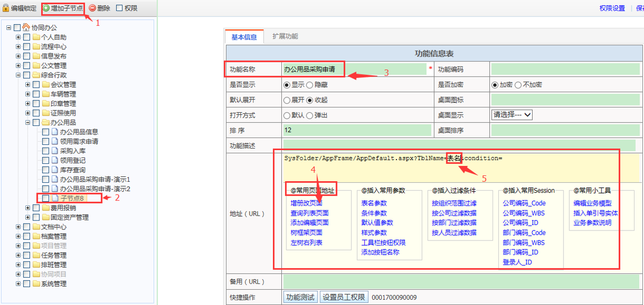Screen dimensions: 644x305
Task: Click the 功能名称 input field
Action: [354, 69]
